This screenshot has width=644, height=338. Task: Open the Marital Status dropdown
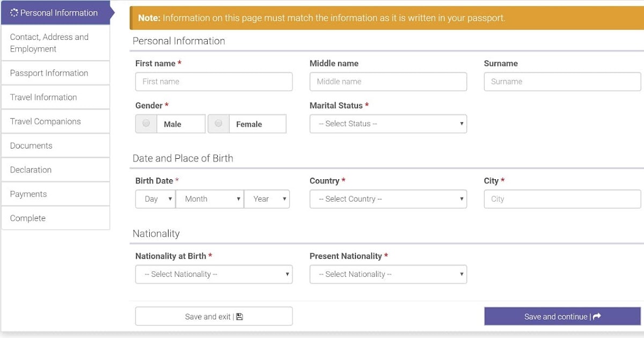coord(388,123)
